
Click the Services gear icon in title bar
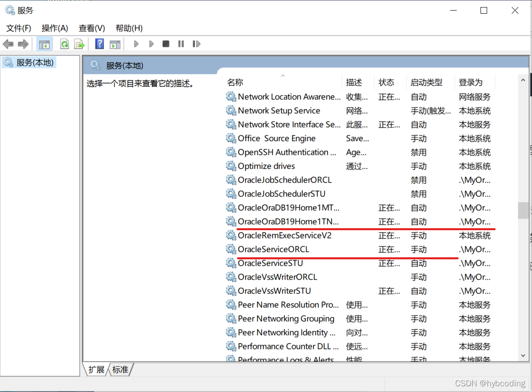[x=10, y=11]
